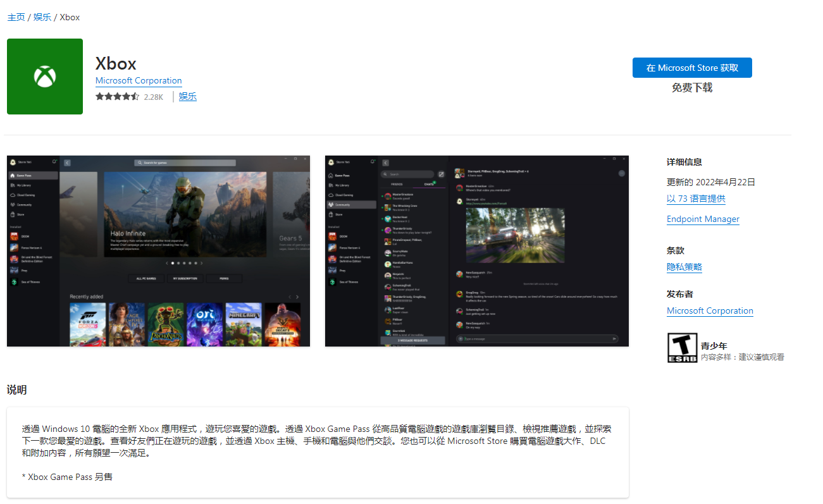Click the 在 Microsoft Store 获取 button
The image size is (823, 504).
coord(692,68)
